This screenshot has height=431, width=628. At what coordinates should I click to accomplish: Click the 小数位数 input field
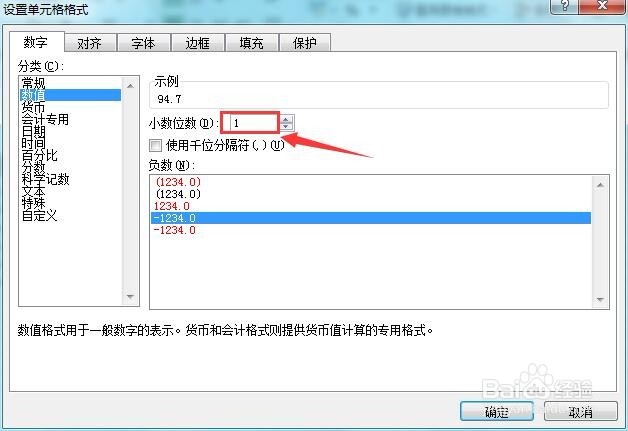[x=255, y=123]
